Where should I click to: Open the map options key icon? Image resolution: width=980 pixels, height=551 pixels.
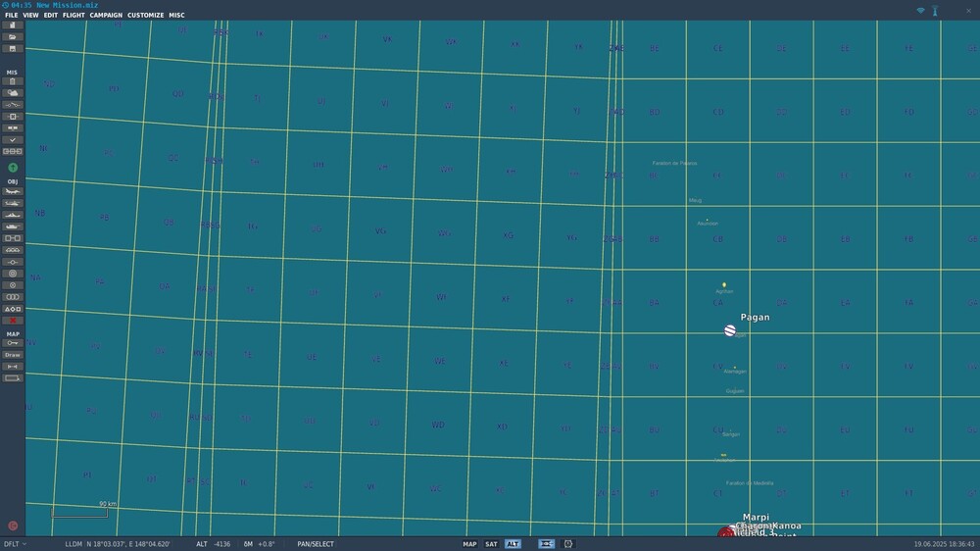pyautogui.click(x=13, y=343)
